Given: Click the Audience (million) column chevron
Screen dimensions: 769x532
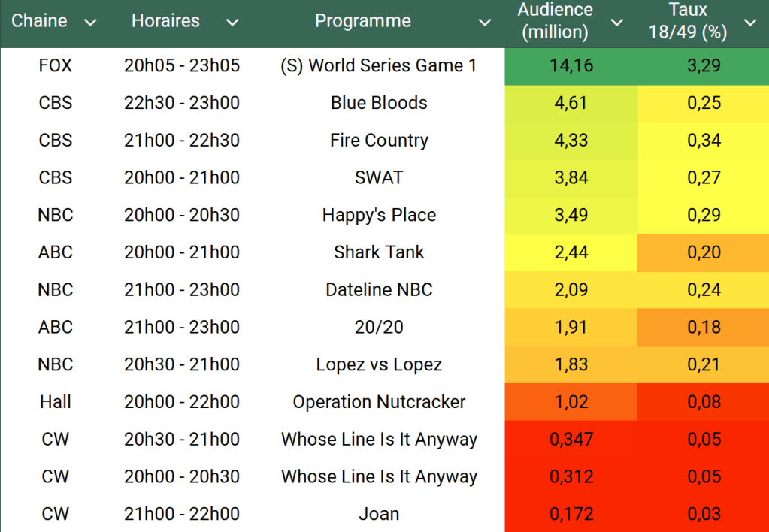Looking at the screenshot, I should (616, 23).
